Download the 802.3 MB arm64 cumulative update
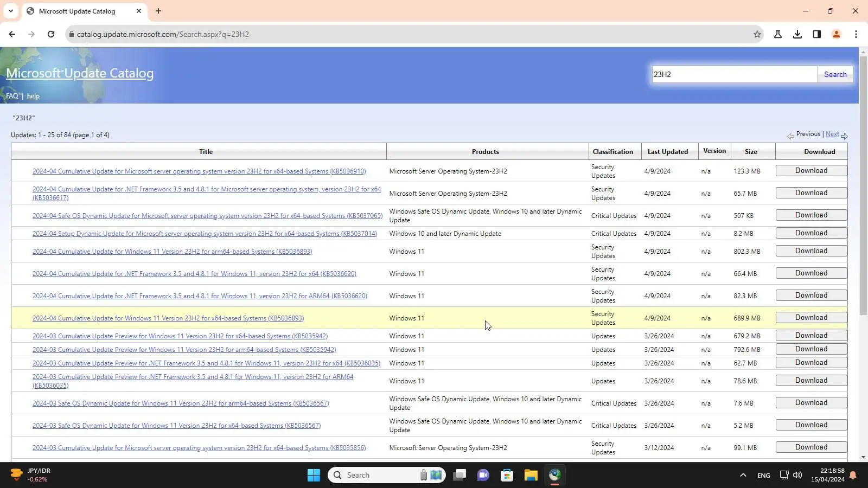 pos(811,251)
